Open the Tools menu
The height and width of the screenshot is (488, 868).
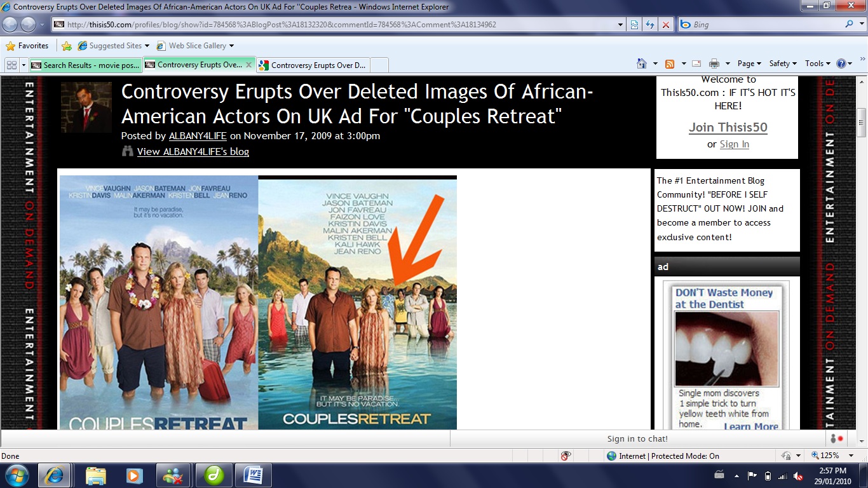tap(818, 64)
